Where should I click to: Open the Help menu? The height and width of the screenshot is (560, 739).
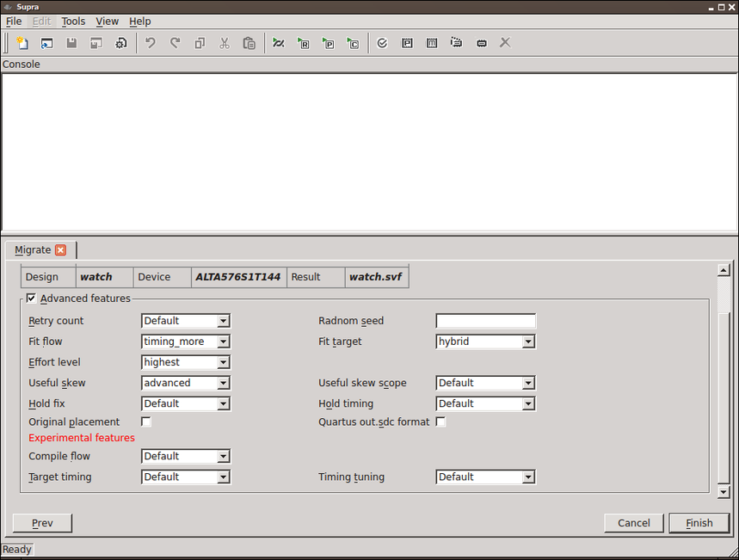(140, 22)
